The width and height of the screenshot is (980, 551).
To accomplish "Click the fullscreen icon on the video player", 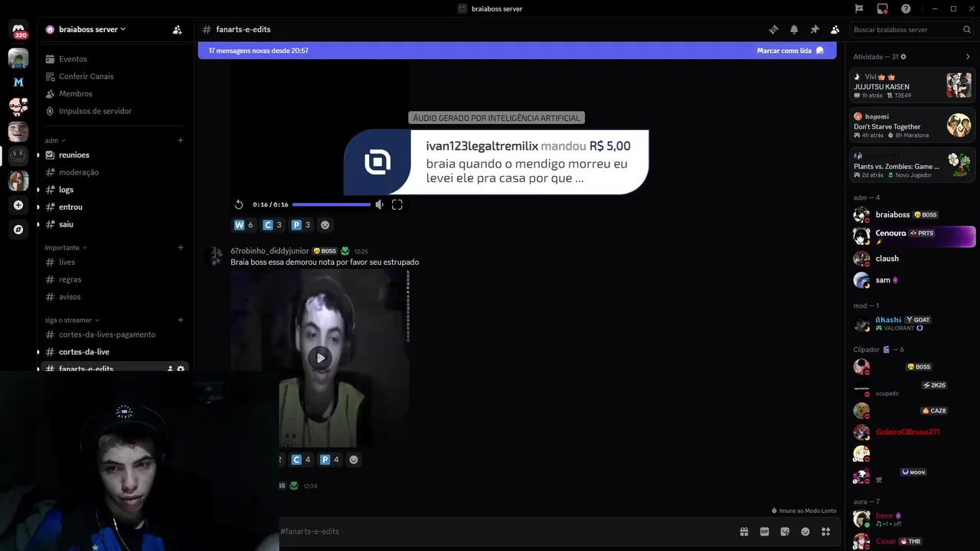I will (397, 204).
